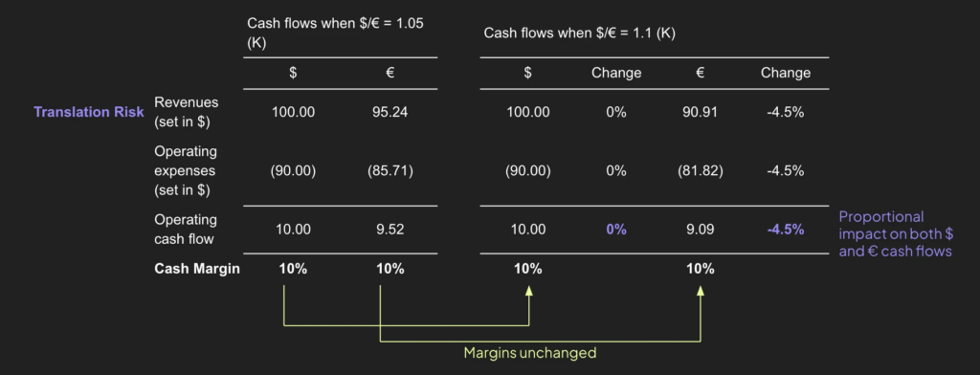Click the 1.1 exchange rate table header

tap(579, 33)
